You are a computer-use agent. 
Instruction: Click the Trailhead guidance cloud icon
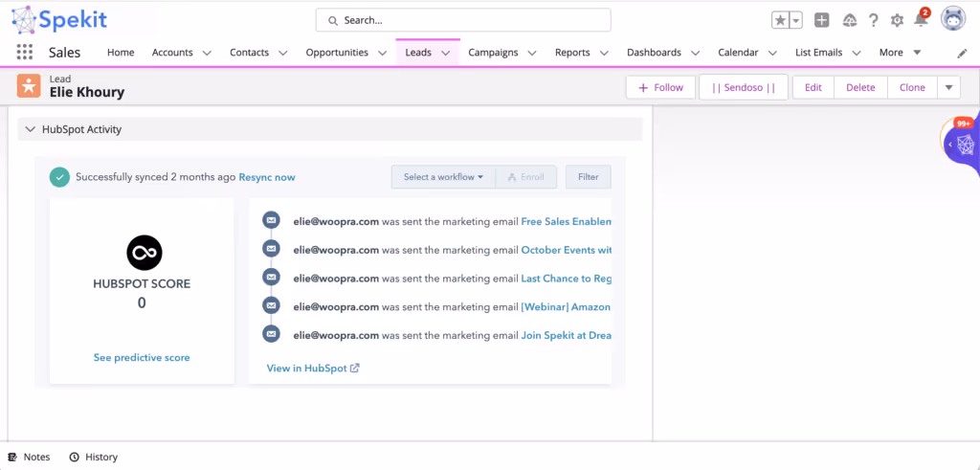(850, 20)
